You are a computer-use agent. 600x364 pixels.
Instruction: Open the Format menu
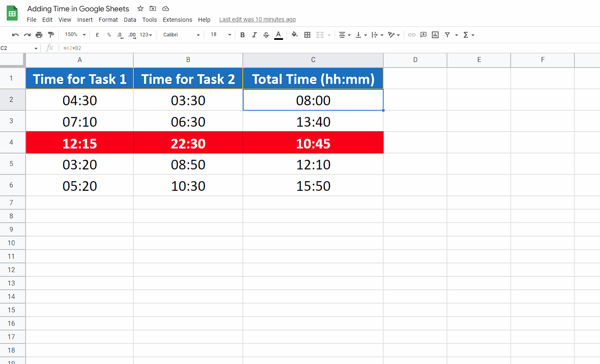(108, 20)
